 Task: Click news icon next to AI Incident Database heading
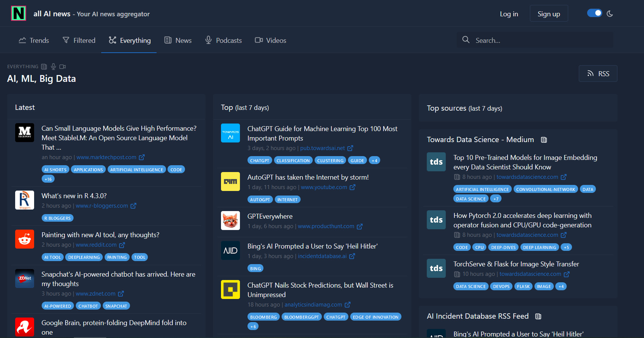coord(538,316)
